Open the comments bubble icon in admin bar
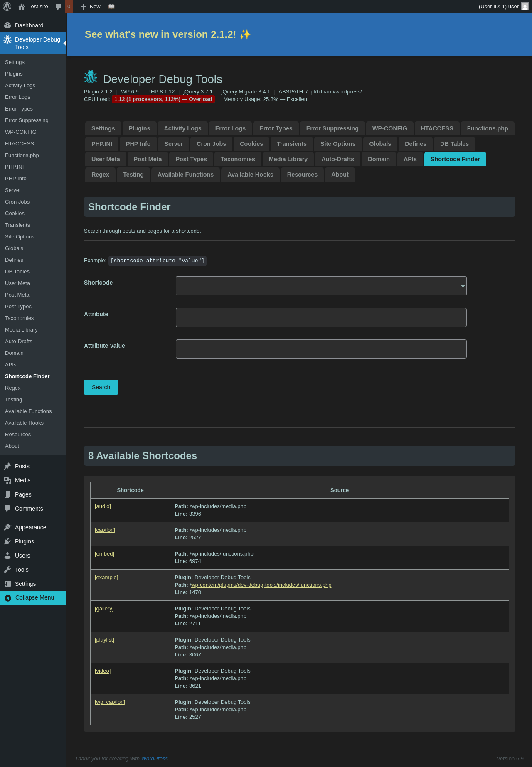This screenshot has width=532, height=767. pyautogui.click(x=59, y=7)
